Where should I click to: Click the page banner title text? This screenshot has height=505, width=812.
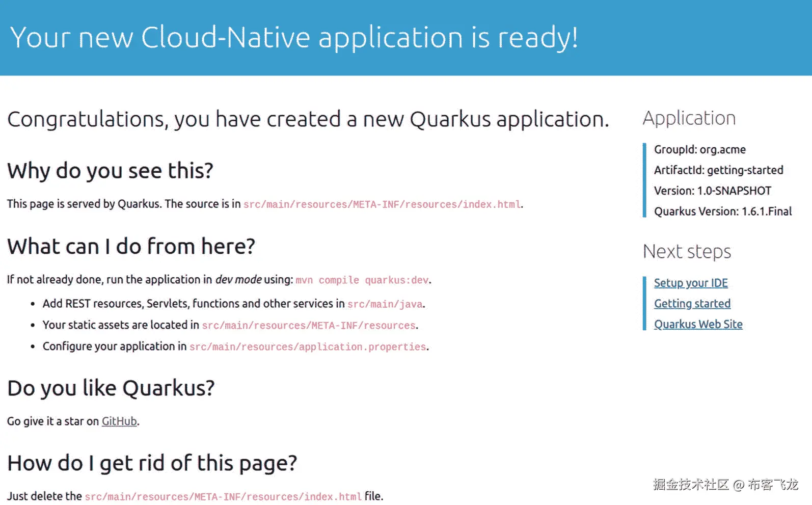coord(294,38)
